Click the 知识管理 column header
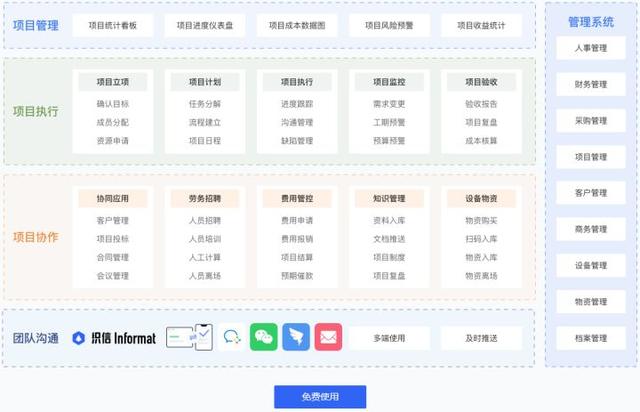Image resolution: width=640 pixels, height=412 pixels. click(x=389, y=198)
